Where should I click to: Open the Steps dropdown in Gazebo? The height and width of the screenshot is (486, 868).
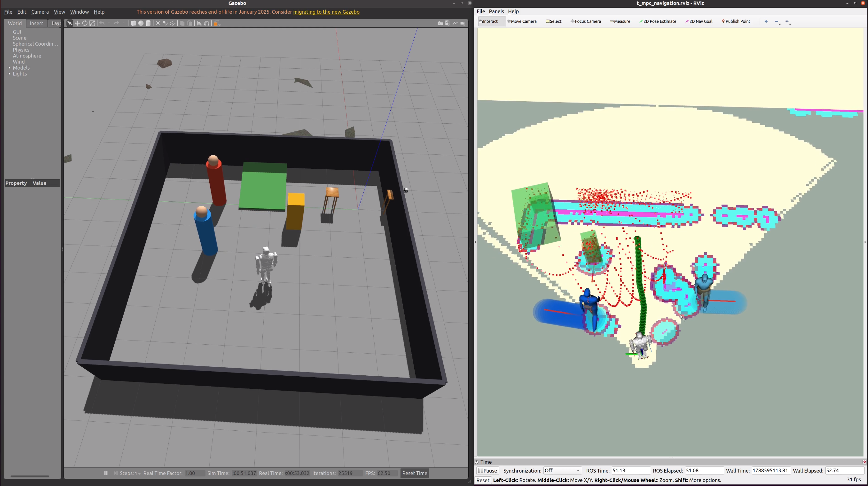130,473
